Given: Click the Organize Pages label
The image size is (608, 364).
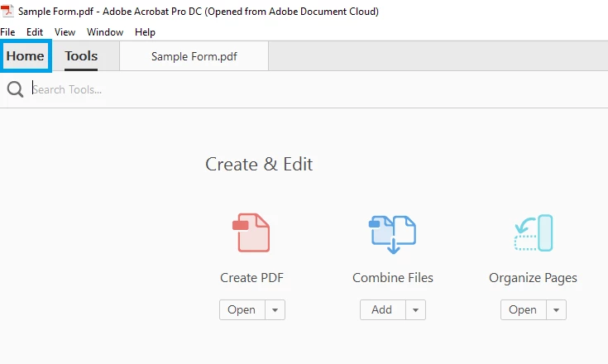Looking at the screenshot, I should [x=534, y=278].
